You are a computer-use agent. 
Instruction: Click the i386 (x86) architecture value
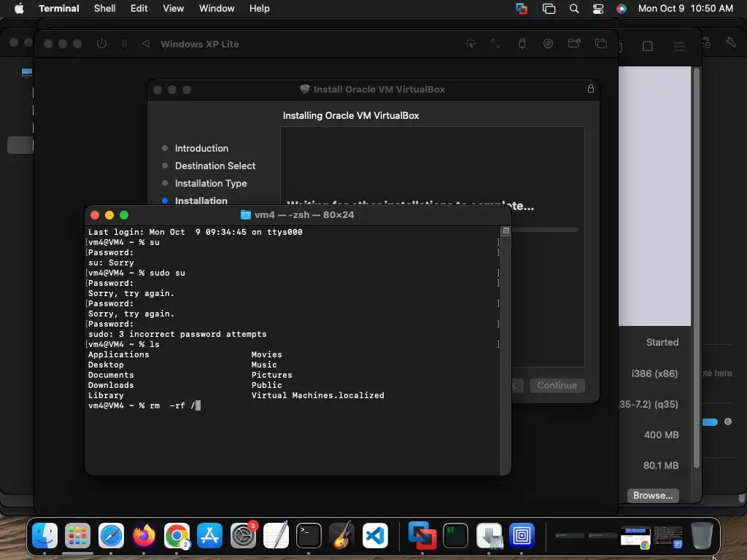coord(654,374)
